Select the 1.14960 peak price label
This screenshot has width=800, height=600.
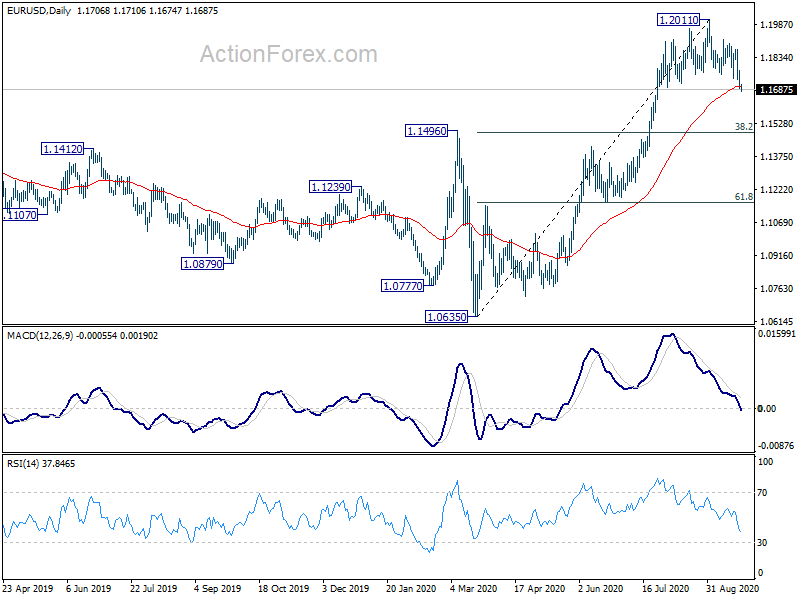pos(427,131)
